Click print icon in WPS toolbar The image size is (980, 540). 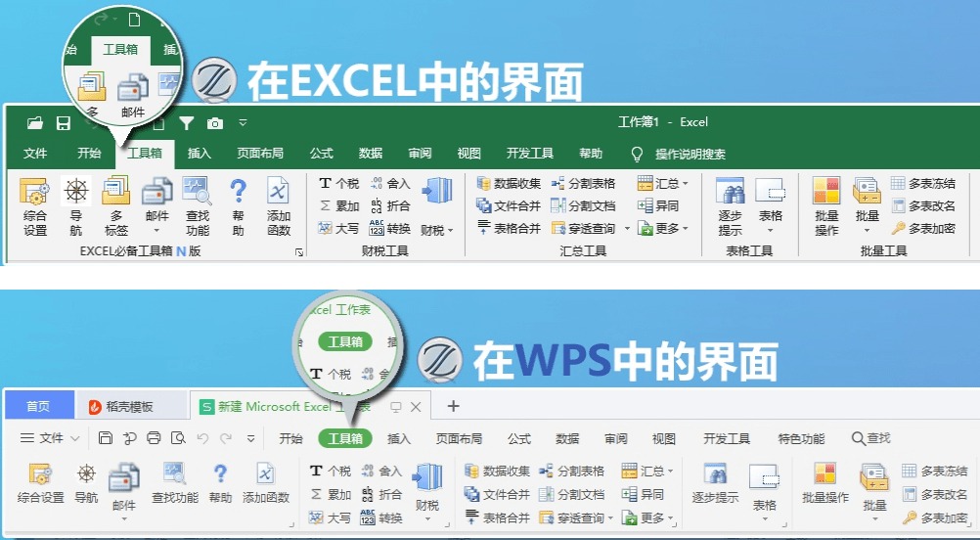(154, 438)
